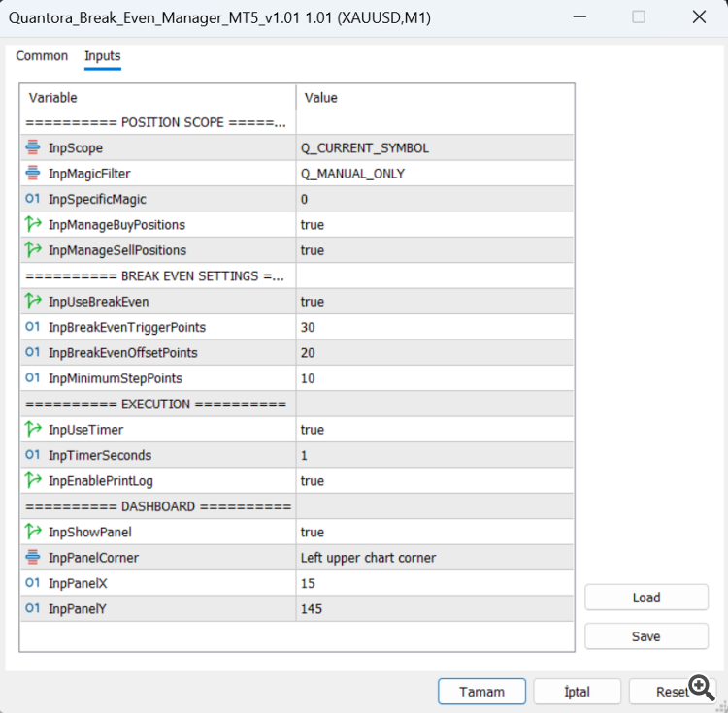Click the integer icon beside InpPanelY
This screenshot has width=728, height=713.
32,608
